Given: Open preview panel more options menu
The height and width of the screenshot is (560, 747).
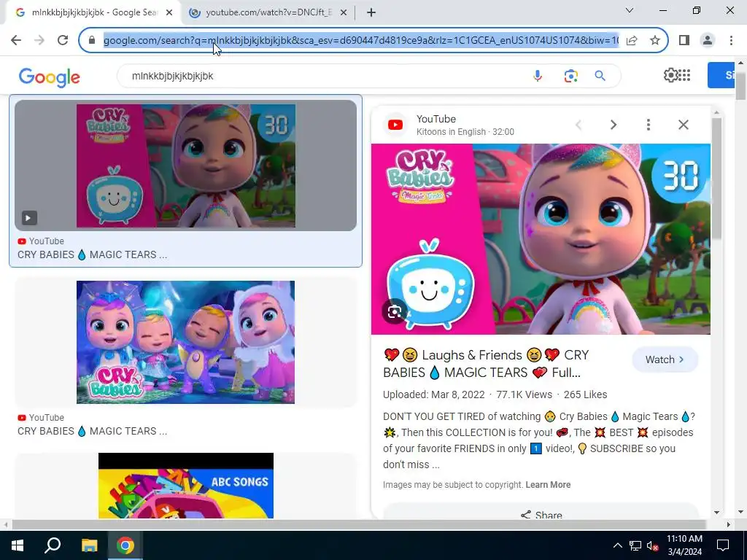Looking at the screenshot, I should pyautogui.click(x=648, y=125).
